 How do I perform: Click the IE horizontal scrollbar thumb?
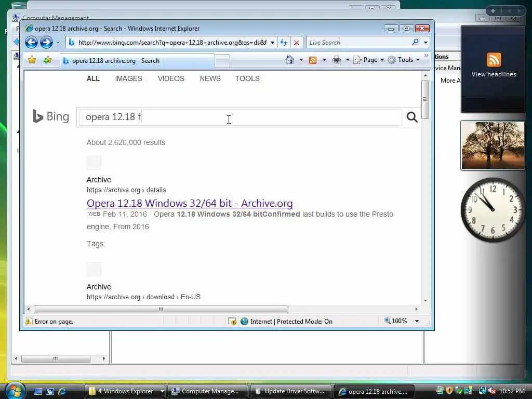pos(161,309)
